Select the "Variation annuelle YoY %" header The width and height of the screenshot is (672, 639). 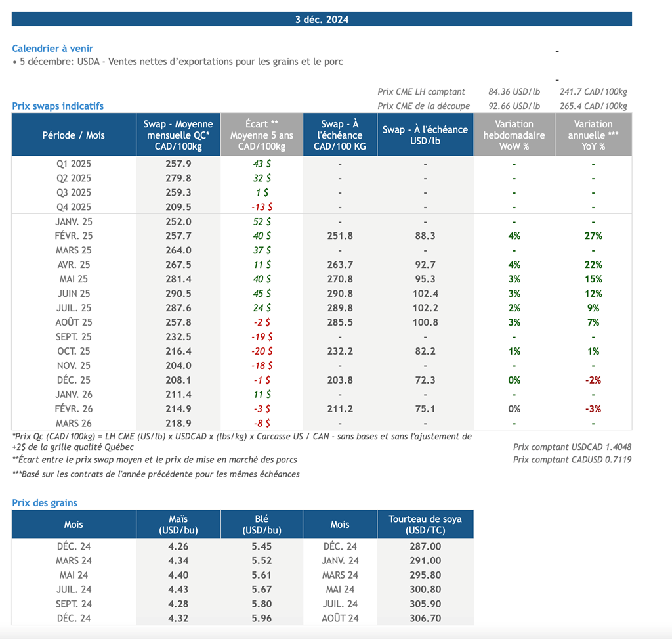point(593,135)
